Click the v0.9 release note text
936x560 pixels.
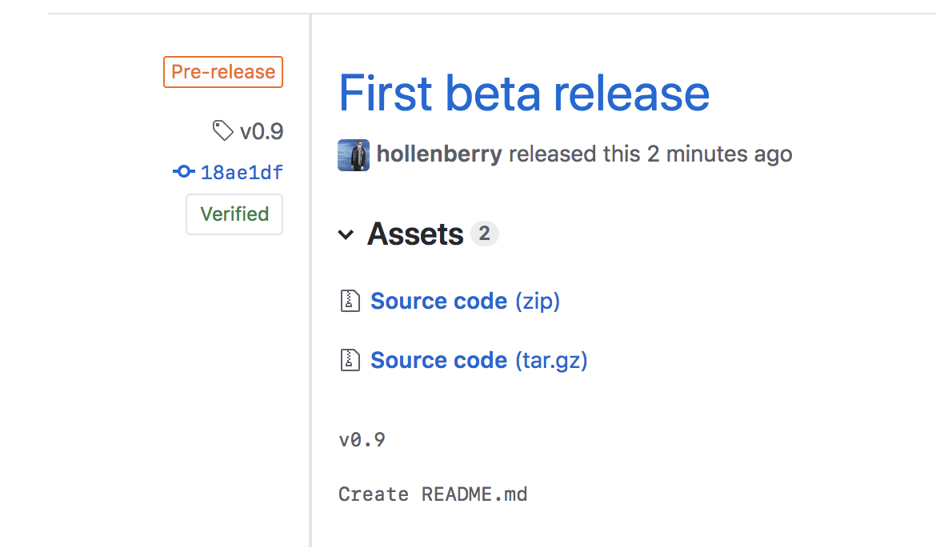pos(362,440)
